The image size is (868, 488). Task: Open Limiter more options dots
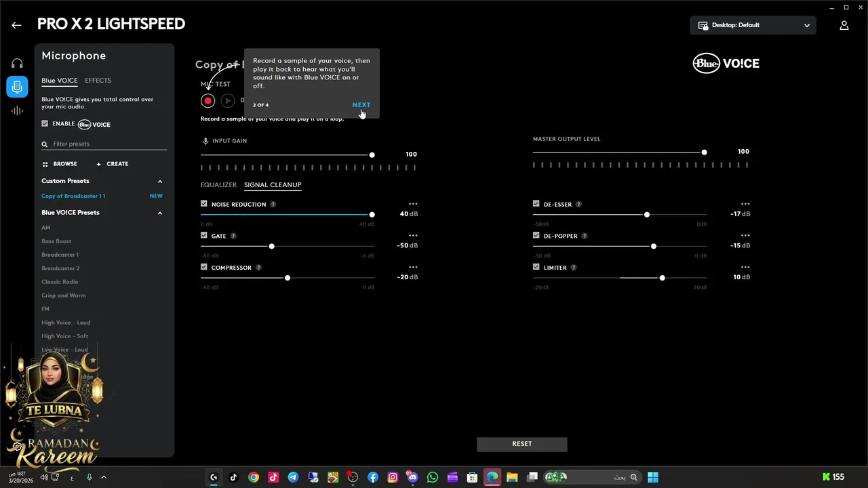tap(745, 268)
